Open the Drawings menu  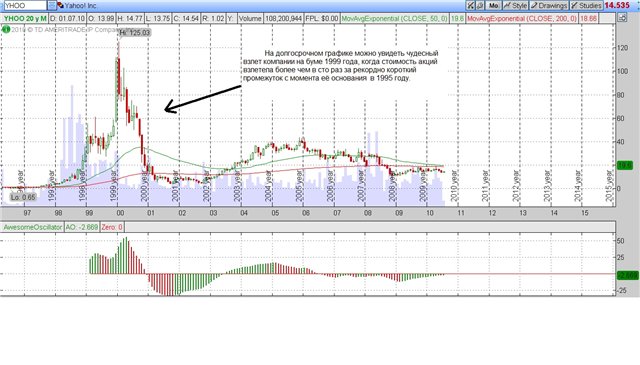(549, 6)
